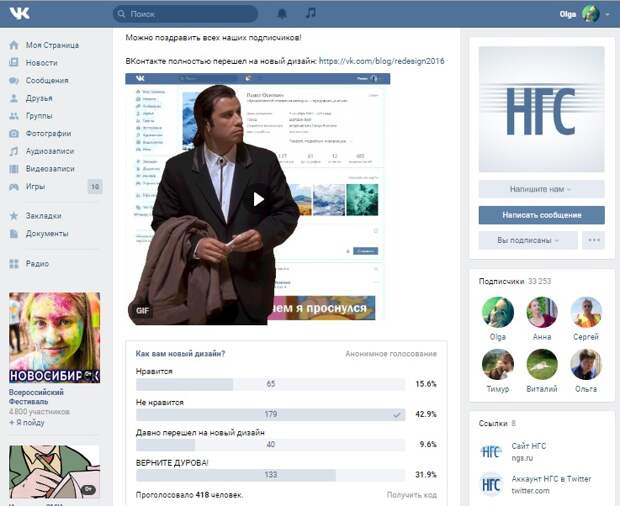Click the home icon beside Моя Страница

[14, 45]
